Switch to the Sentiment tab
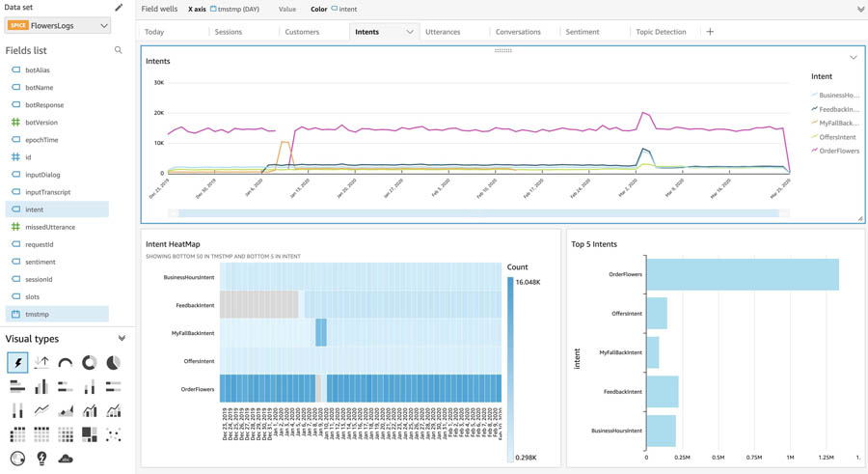The height and width of the screenshot is (474, 868). point(582,32)
